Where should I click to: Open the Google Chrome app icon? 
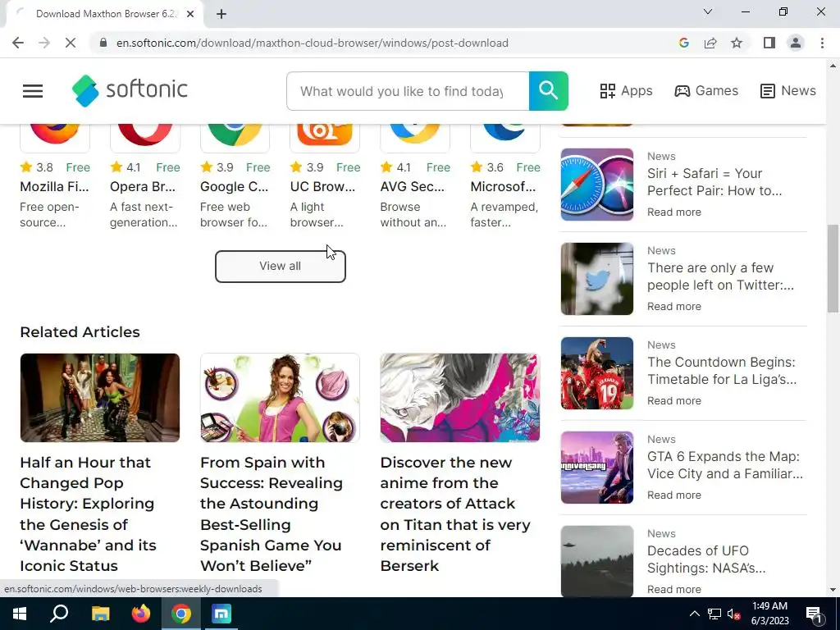[x=235, y=138]
